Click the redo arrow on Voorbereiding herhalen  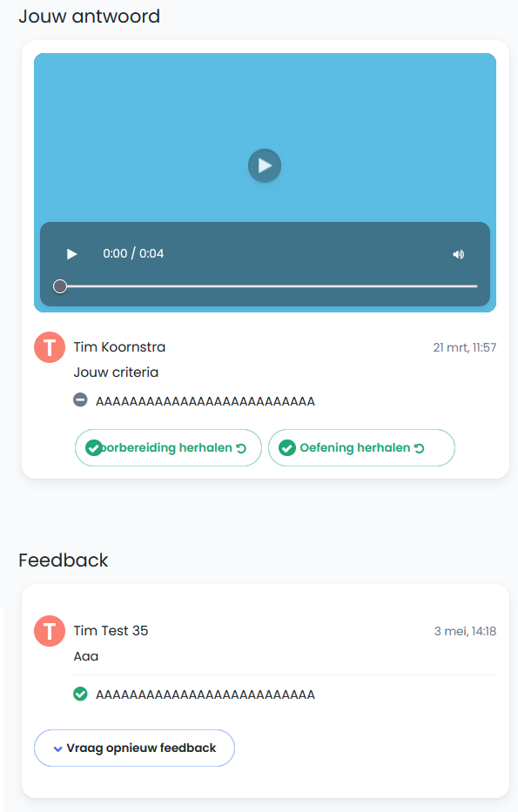click(241, 448)
